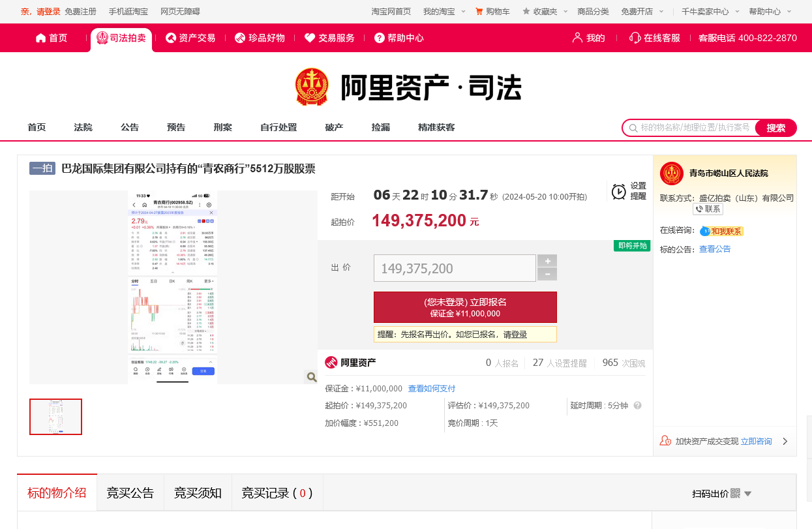The height and width of the screenshot is (529, 812).
Task: Click the magnifier zoom icon on image
Action: point(311,376)
